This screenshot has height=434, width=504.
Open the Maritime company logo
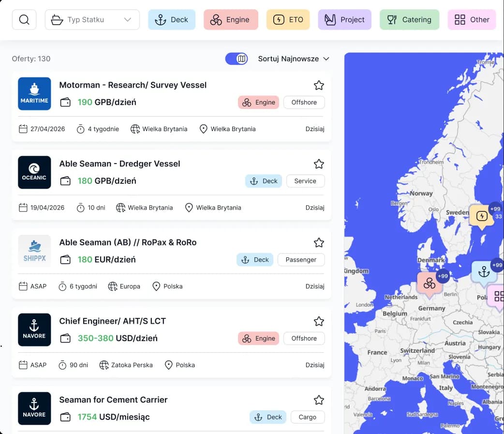tap(34, 93)
